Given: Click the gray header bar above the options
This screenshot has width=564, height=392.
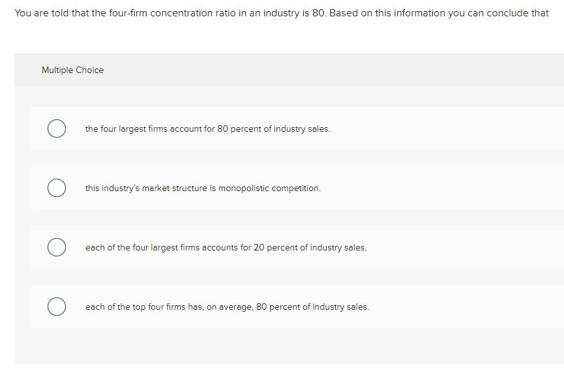Looking at the screenshot, I should click(287, 70).
